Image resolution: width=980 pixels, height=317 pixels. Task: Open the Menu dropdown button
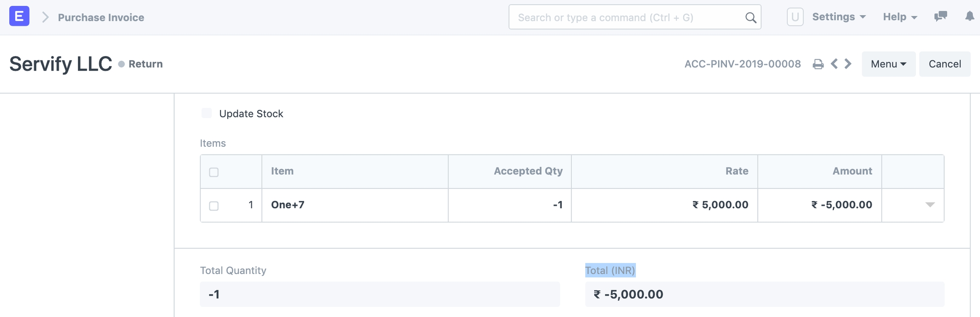coord(888,64)
